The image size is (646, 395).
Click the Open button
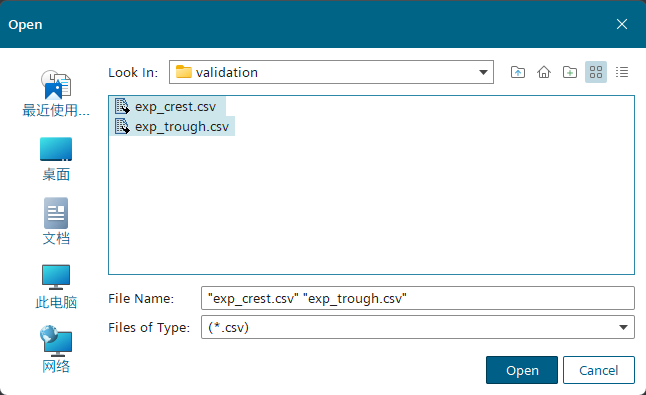522,370
